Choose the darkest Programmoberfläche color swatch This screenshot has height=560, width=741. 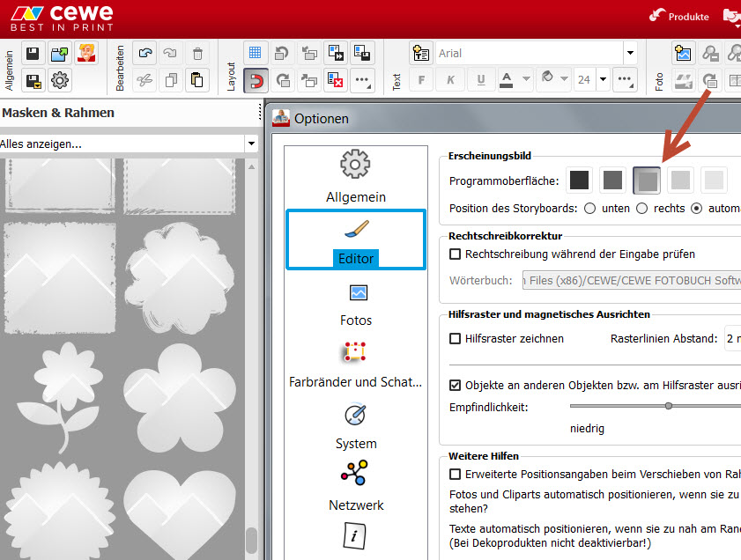pos(579,181)
